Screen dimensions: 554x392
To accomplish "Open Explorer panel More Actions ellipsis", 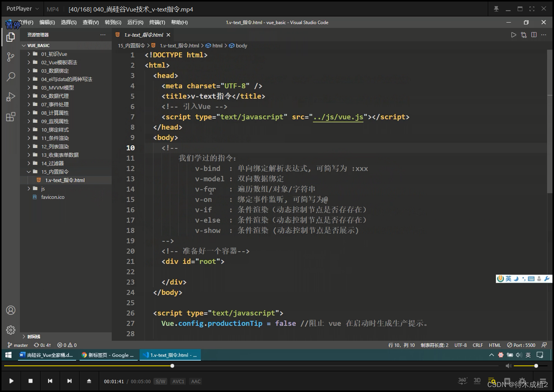I will (x=103, y=35).
